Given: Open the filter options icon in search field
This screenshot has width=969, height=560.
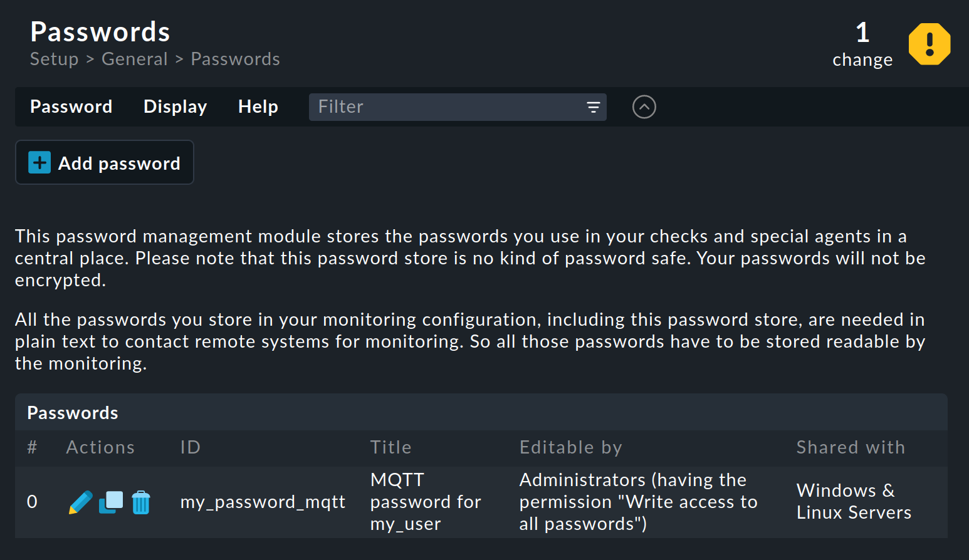Looking at the screenshot, I should (592, 106).
